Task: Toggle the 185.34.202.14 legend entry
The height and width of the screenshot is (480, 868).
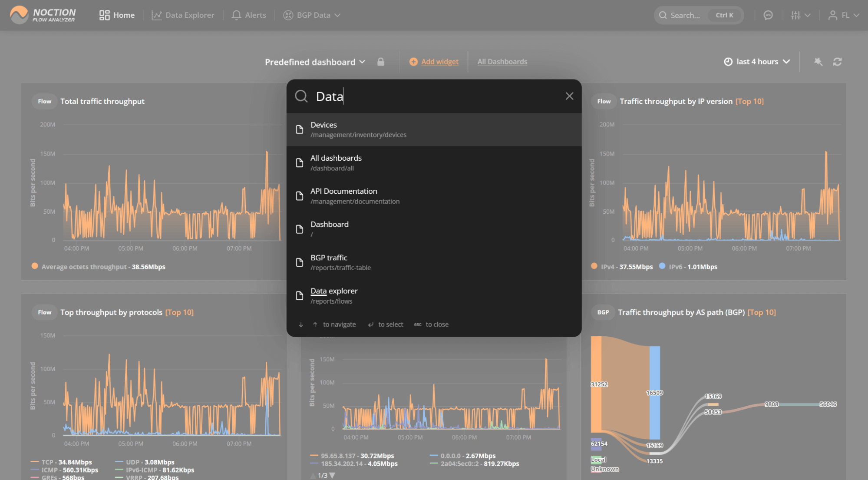Action: click(x=354, y=463)
